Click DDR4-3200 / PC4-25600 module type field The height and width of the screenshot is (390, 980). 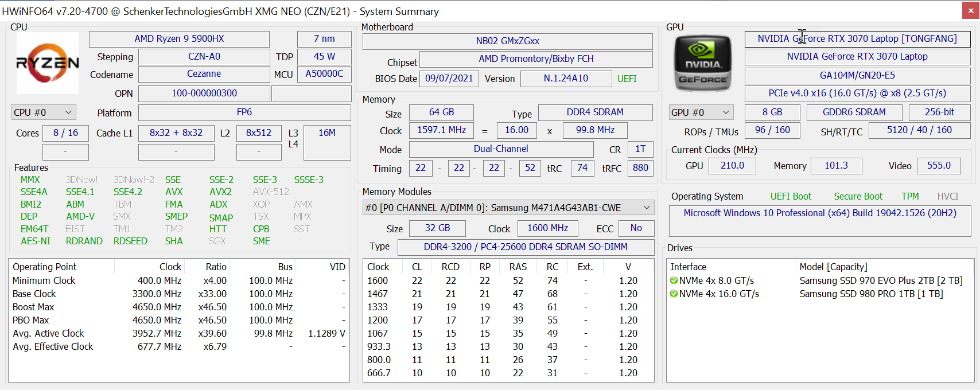pos(526,247)
